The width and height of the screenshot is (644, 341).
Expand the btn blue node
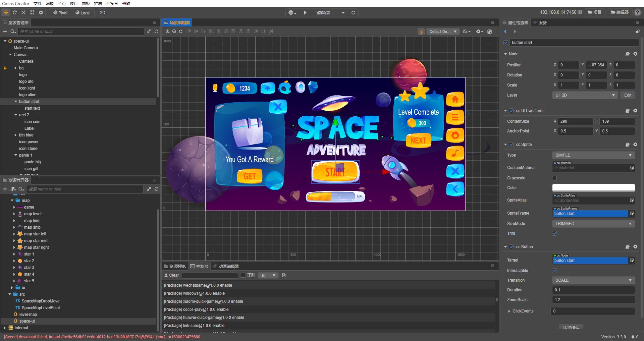[x=15, y=135]
